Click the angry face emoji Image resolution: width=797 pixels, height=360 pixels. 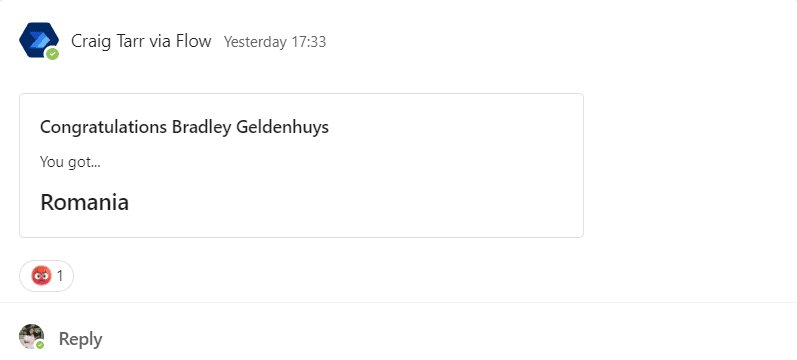click(x=41, y=276)
